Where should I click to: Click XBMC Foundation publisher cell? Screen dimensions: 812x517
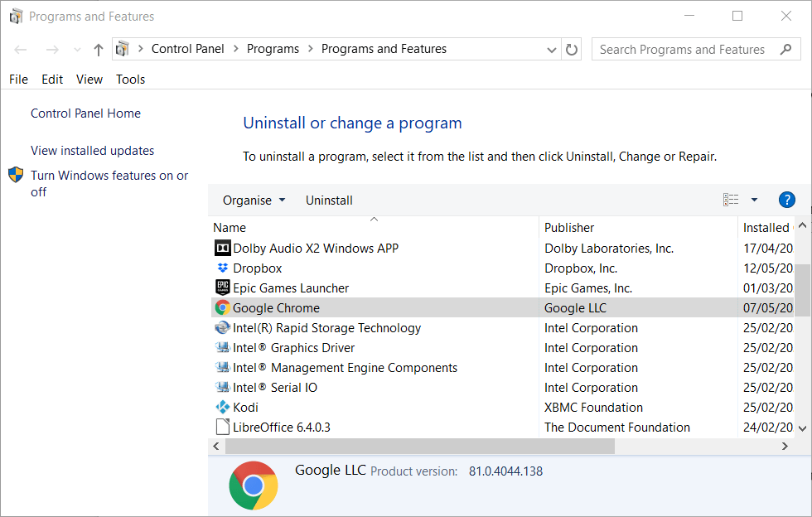pos(593,407)
